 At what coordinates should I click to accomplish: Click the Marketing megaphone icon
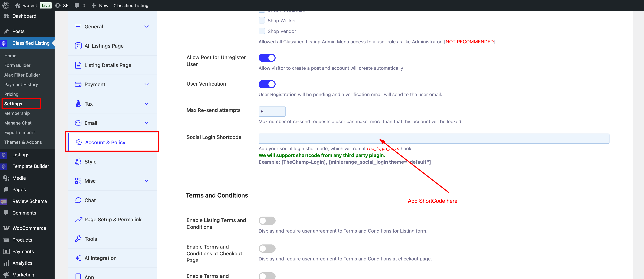click(x=6, y=275)
